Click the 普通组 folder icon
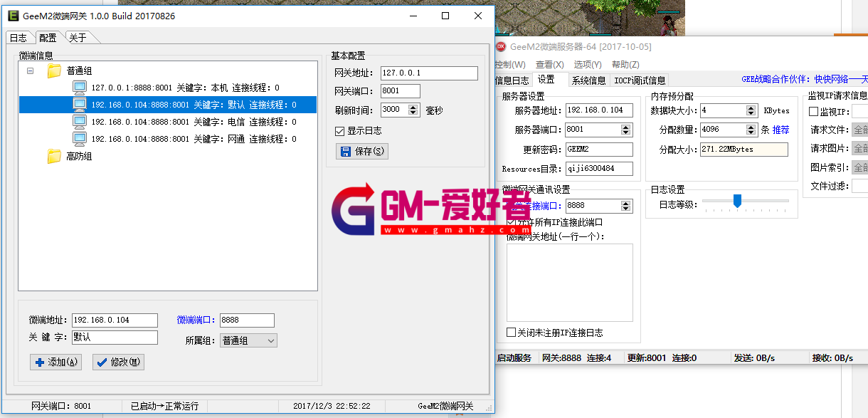This screenshot has height=418, width=868. pos(54,70)
